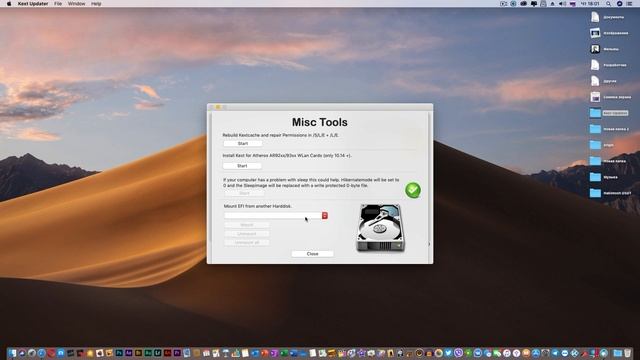The height and width of the screenshot is (360, 640).
Task: Click the Unmount all button
Action: pos(247,242)
